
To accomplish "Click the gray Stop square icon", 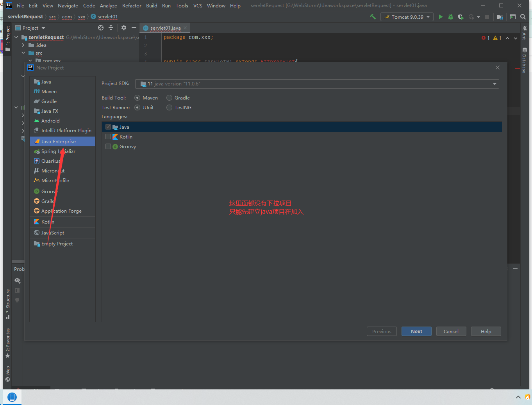I will click(487, 17).
